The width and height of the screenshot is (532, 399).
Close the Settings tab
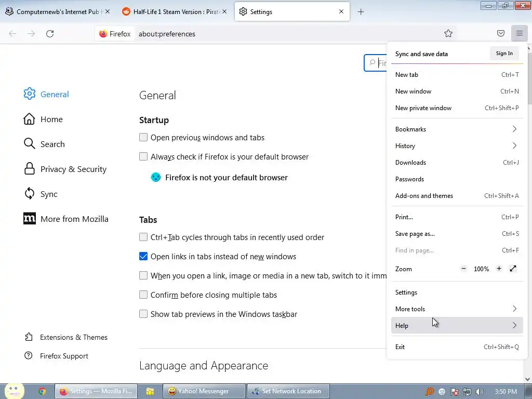pos(341,11)
